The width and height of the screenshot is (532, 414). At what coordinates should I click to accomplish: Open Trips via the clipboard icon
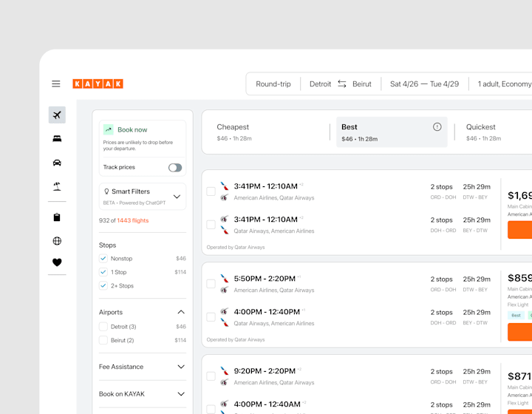pyautogui.click(x=57, y=217)
